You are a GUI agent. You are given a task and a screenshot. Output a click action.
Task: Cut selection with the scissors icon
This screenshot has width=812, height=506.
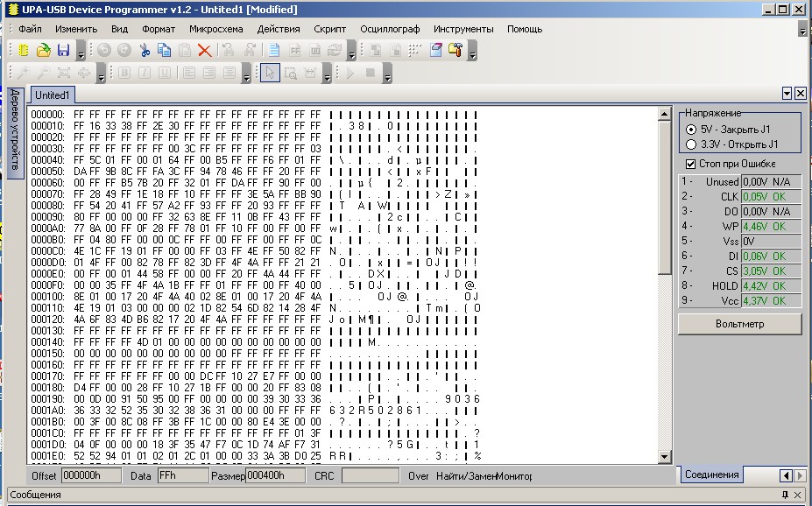[x=145, y=50]
